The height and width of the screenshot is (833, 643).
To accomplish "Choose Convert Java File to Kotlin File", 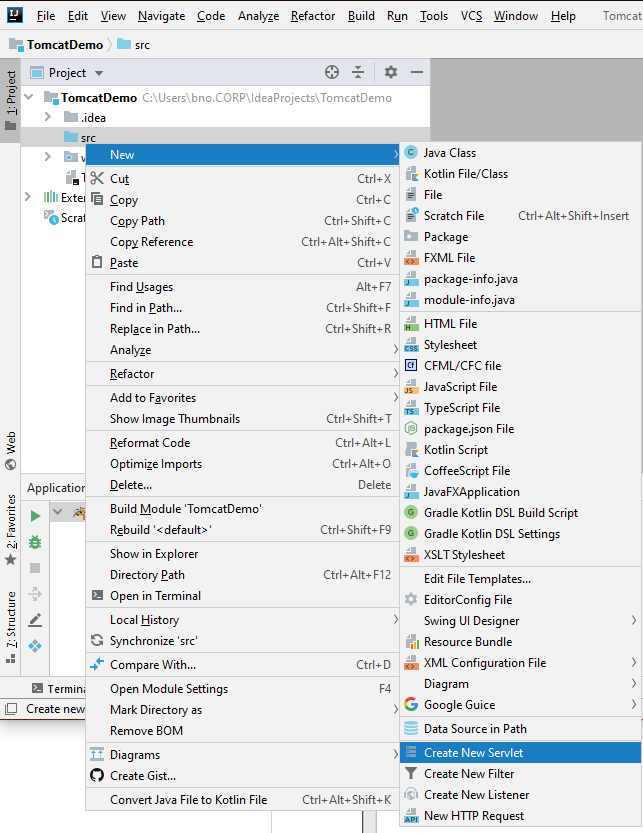I will pos(242,800).
